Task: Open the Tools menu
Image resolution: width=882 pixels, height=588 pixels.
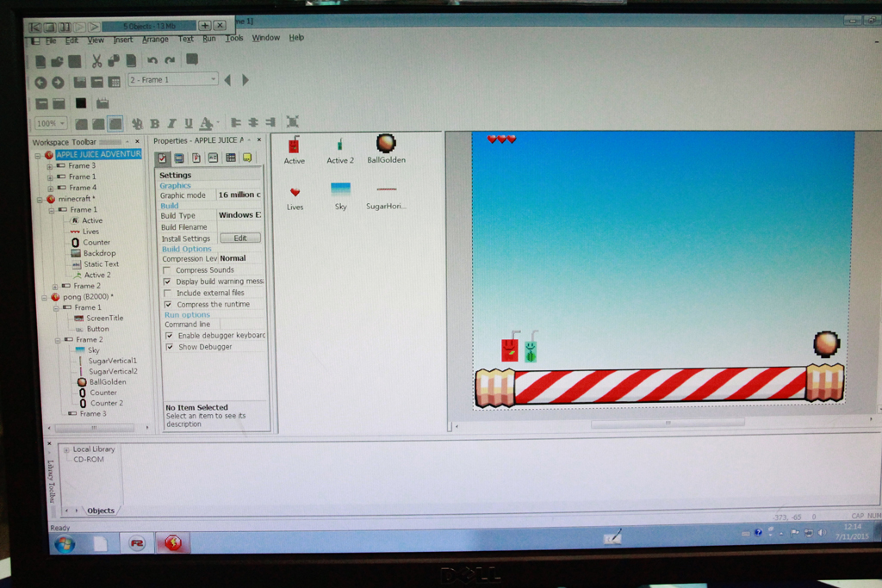Action: click(234, 38)
